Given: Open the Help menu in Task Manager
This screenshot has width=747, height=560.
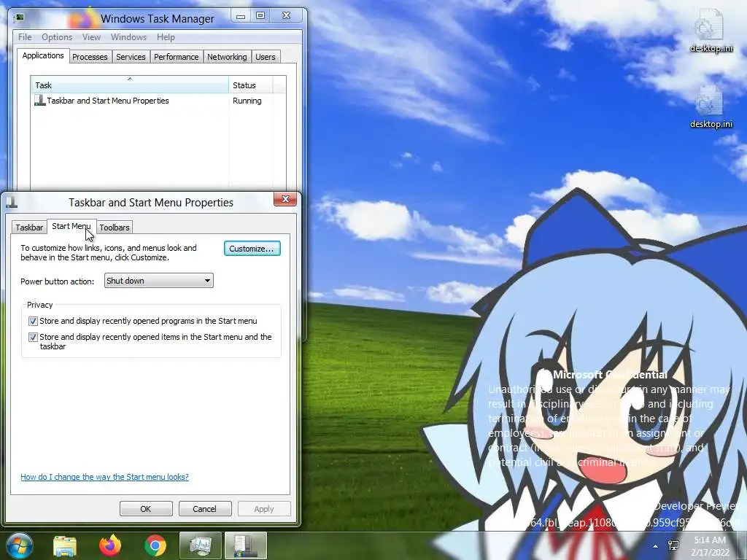Looking at the screenshot, I should point(166,37).
